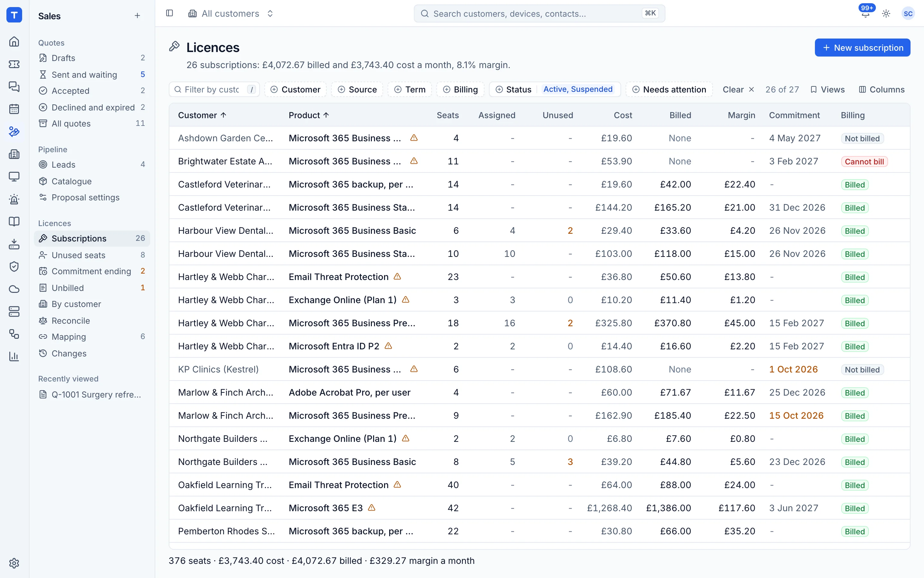Image resolution: width=924 pixels, height=578 pixels.
Task: Open the tickets icon in the left rail
Action: point(14,64)
